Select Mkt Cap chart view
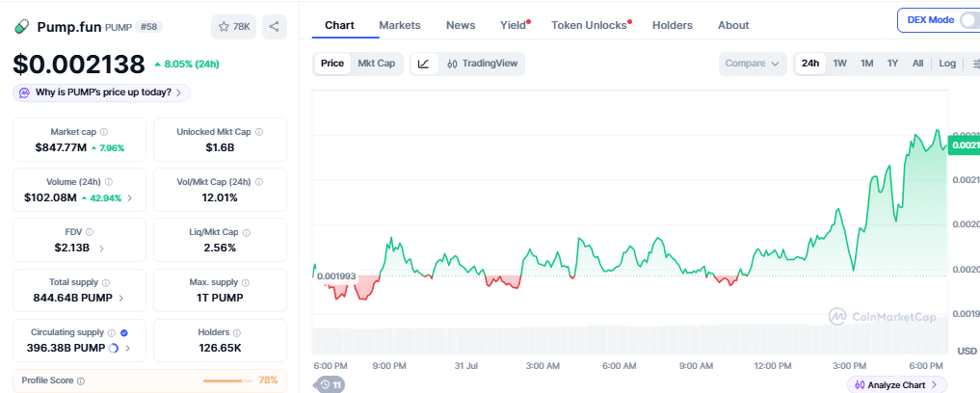This screenshot has height=393, width=980. (x=376, y=64)
